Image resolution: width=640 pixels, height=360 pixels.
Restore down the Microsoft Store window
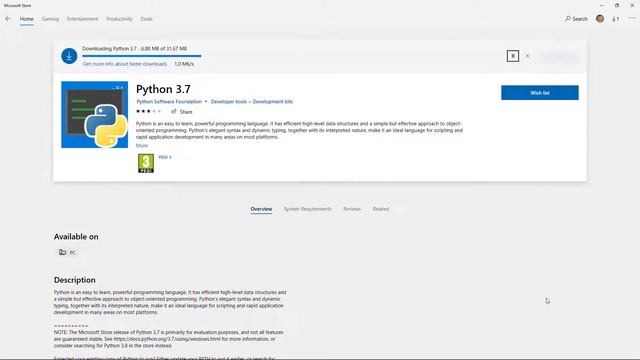tap(617, 5)
